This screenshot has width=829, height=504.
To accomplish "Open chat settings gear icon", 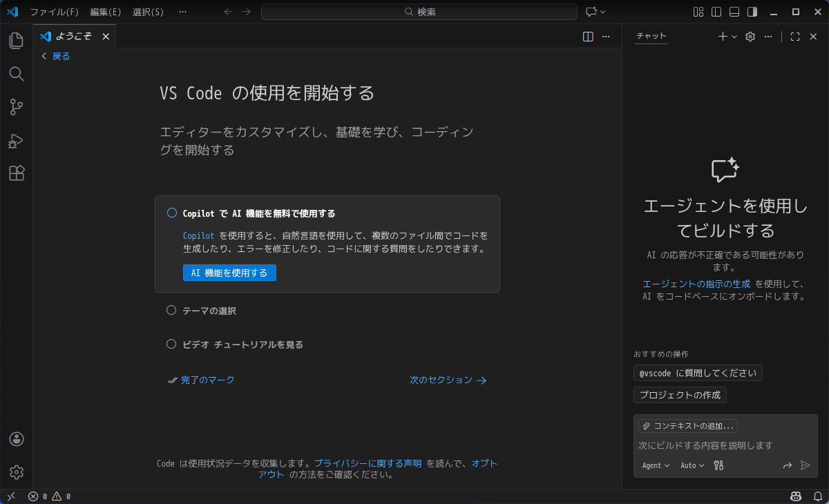I will tap(750, 37).
